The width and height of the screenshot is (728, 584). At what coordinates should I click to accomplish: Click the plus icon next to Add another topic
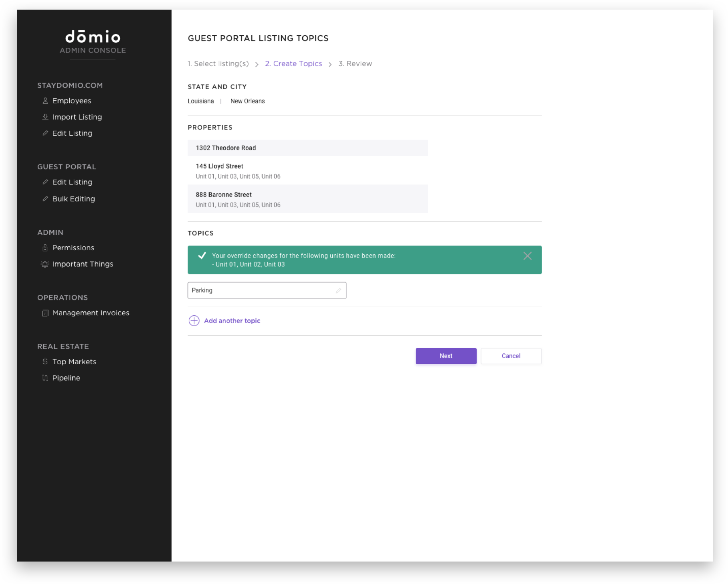194,320
